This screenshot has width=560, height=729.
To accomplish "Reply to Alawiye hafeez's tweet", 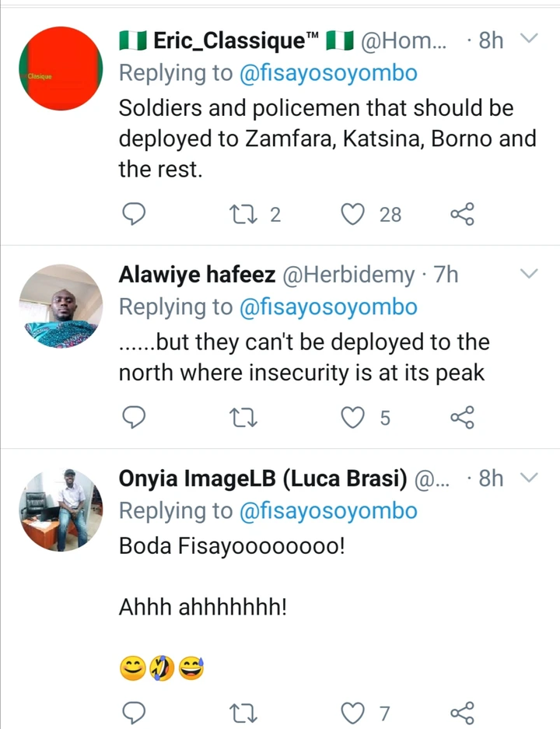I will point(135,419).
